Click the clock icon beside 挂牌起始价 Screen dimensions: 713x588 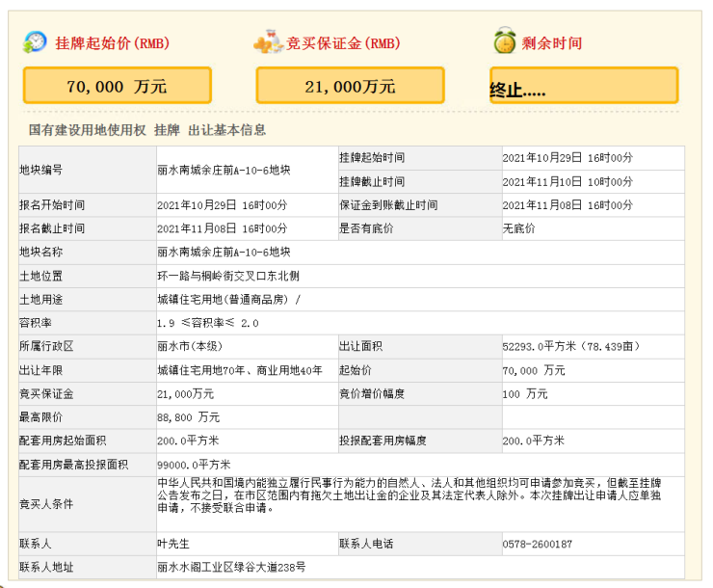point(34,42)
